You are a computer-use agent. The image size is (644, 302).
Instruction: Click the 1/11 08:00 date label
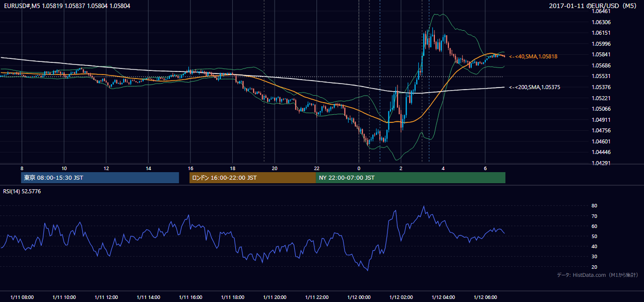(x=22, y=297)
